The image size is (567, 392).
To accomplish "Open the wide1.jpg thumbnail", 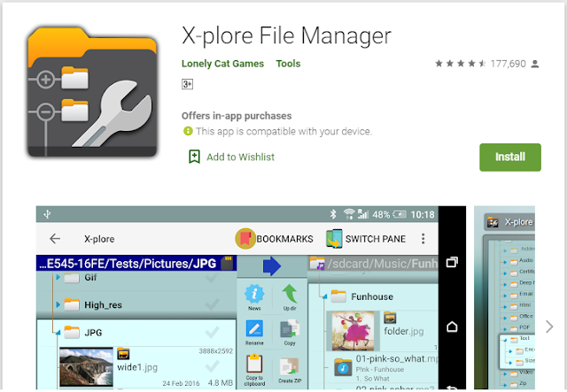I will coord(86,368).
